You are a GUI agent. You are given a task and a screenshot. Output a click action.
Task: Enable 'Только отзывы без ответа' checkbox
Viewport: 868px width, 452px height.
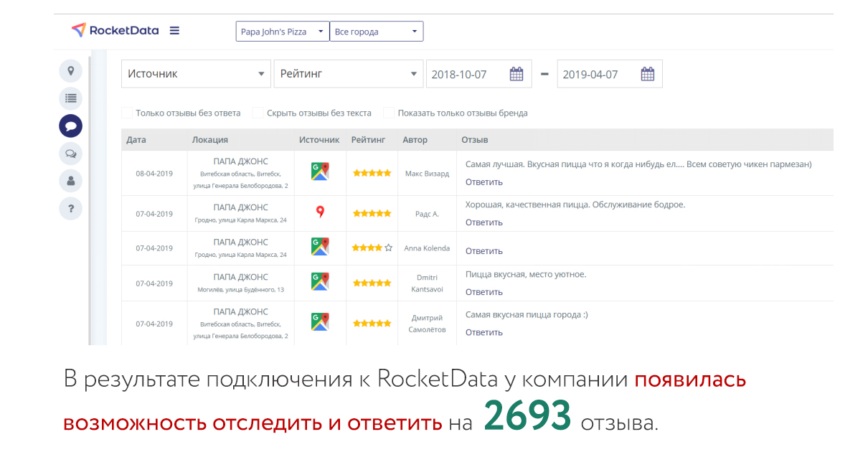pyautogui.click(x=127, y=113)
